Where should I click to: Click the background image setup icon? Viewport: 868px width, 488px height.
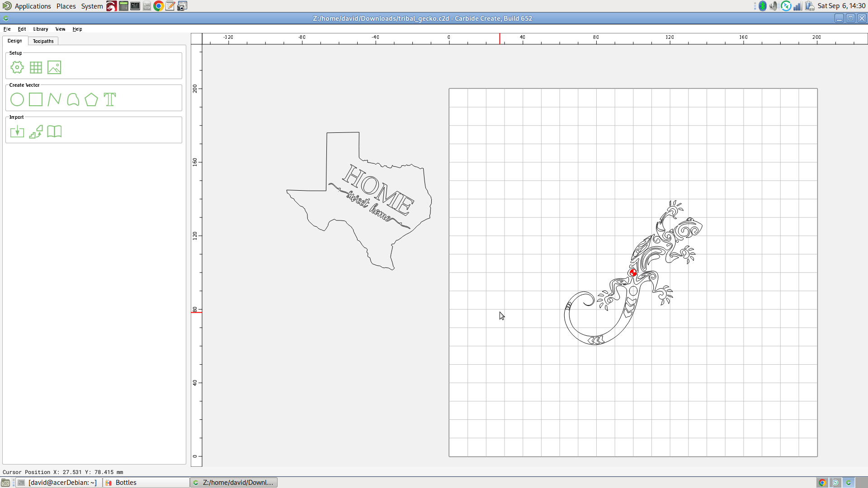(x=54, y=68)
